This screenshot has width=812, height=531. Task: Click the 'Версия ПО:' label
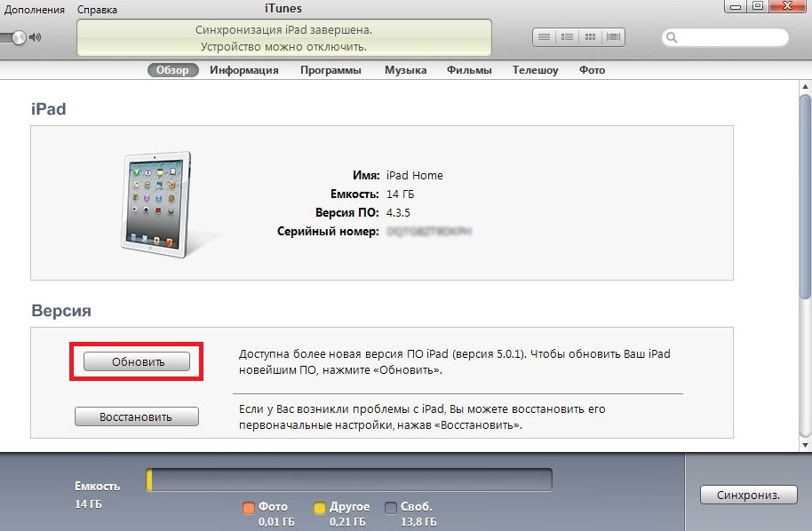coord(347,213)
